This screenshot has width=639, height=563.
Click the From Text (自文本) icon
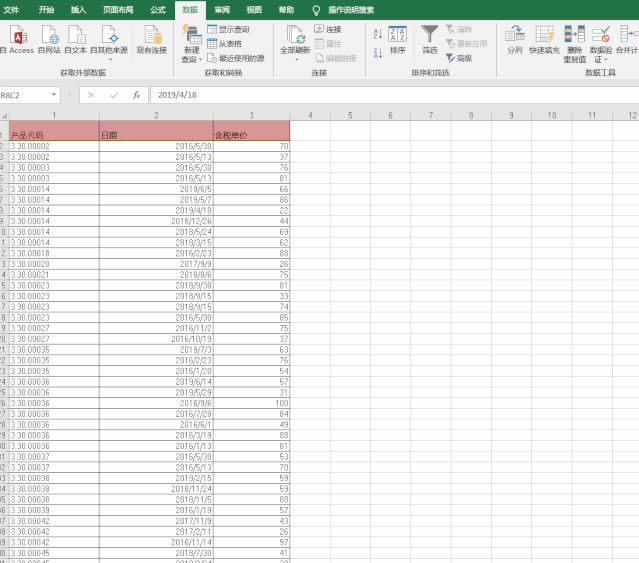click(76, 40)
